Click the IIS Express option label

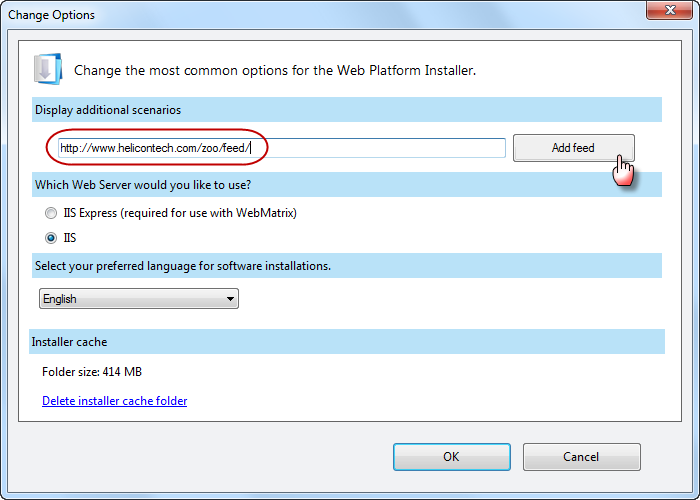180,213
